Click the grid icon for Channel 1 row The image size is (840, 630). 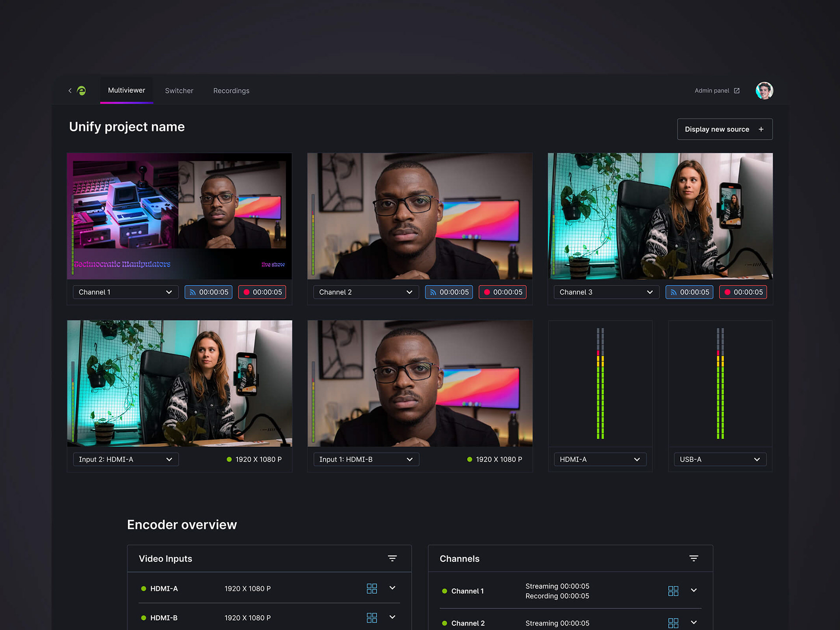pos(673,591)
